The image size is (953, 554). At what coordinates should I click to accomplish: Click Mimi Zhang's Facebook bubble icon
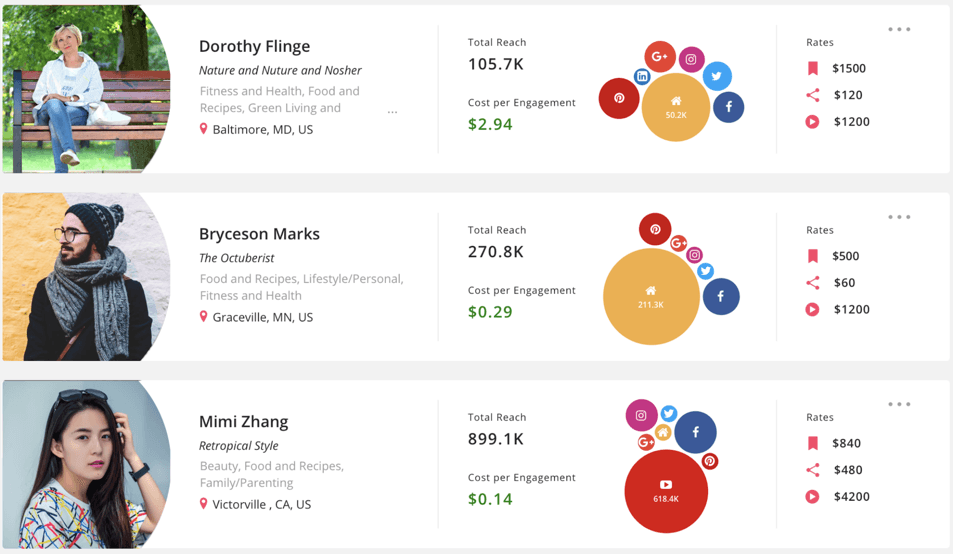pyautogui.click(x=695, y=432)
